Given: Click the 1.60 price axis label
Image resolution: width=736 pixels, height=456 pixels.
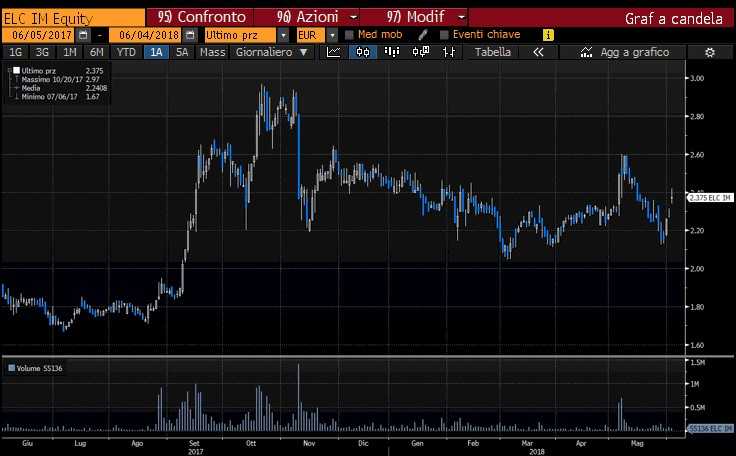Looking at the screenshot, I should coord(697,345).
